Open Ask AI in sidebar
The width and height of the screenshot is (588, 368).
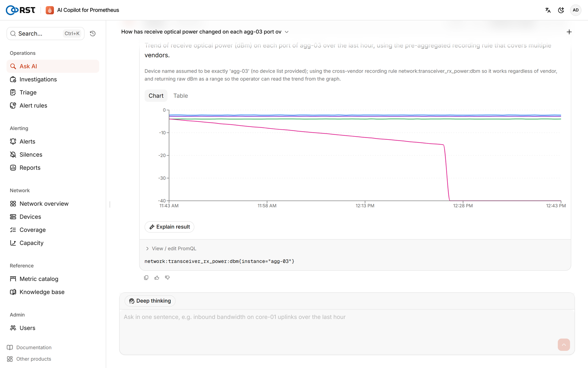click(x=53, y=66)
